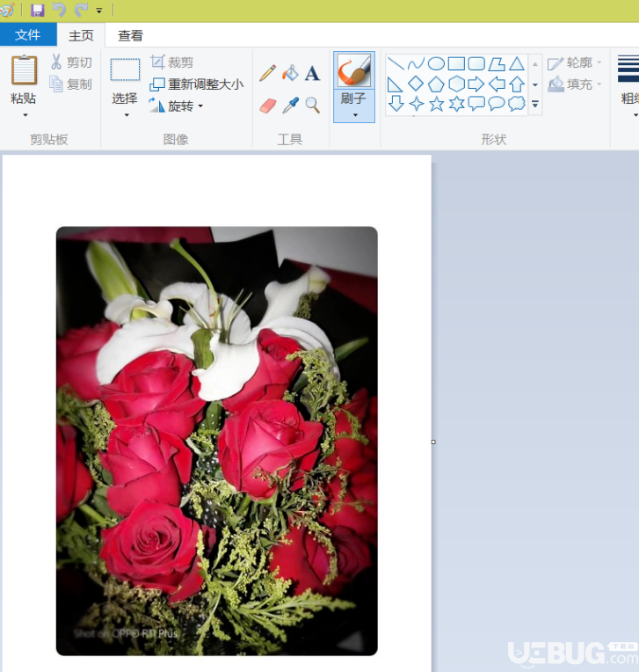Click the 刷子 brush icon
Screen dimensions: 639x672
(354, 70)
